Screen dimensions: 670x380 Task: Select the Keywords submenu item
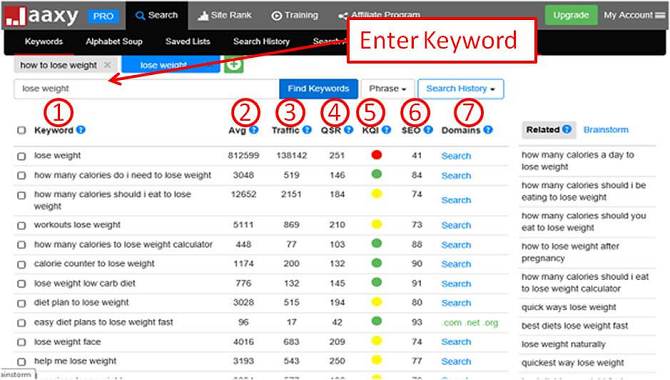[x=44, y=41]
